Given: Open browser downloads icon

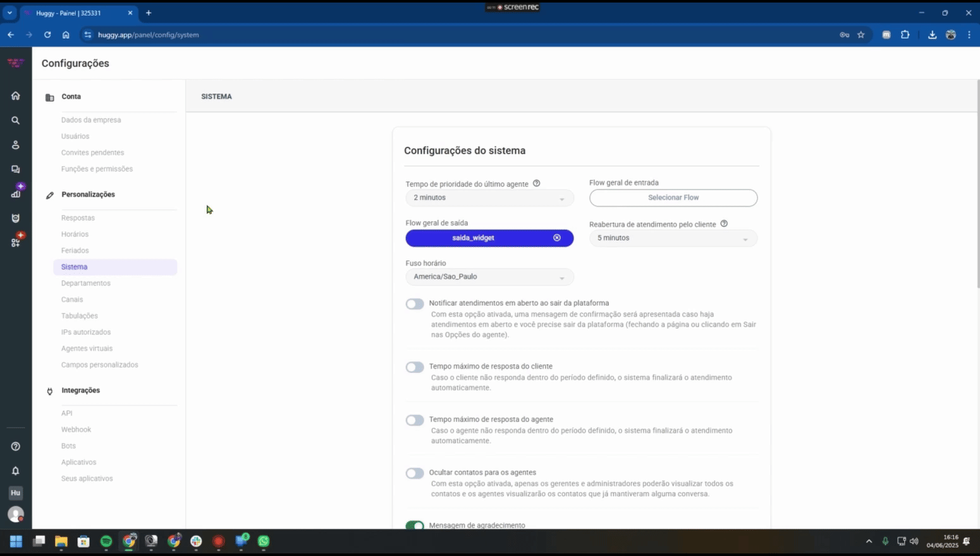Looking at the screenshot, I should click(932, 35).
